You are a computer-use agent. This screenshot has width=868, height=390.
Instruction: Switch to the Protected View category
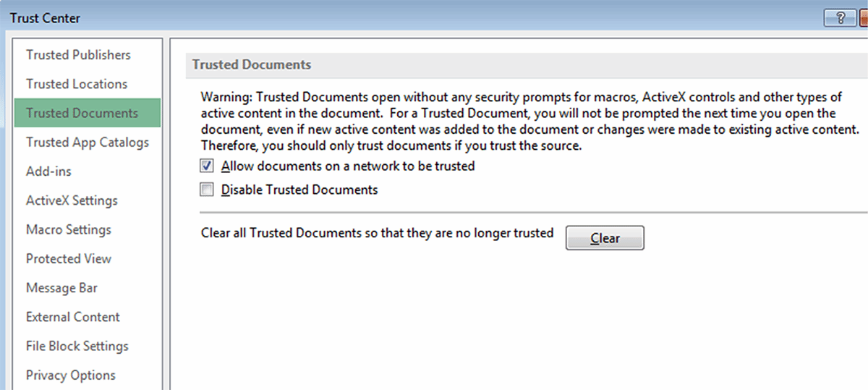point(69,258)
